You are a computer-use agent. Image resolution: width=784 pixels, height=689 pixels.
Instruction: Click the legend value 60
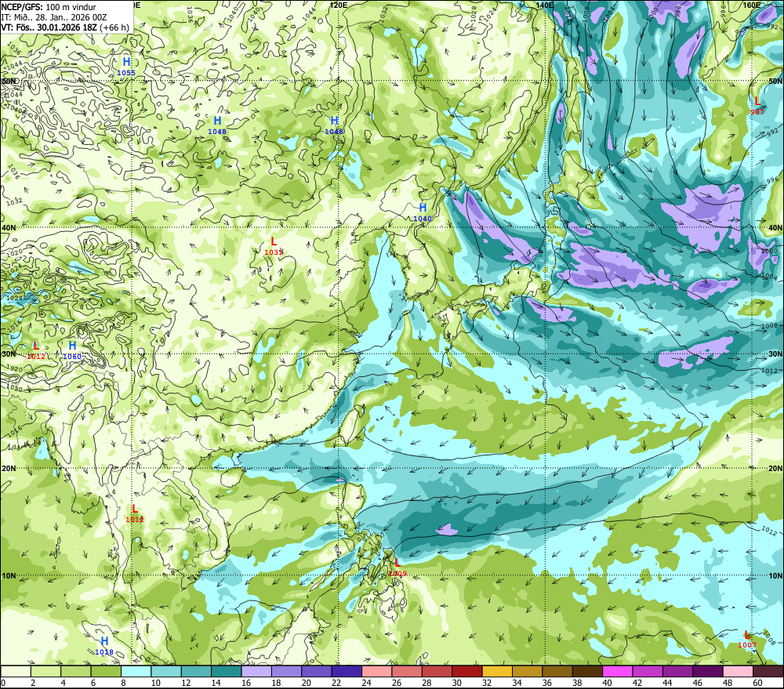coord(757,683)
